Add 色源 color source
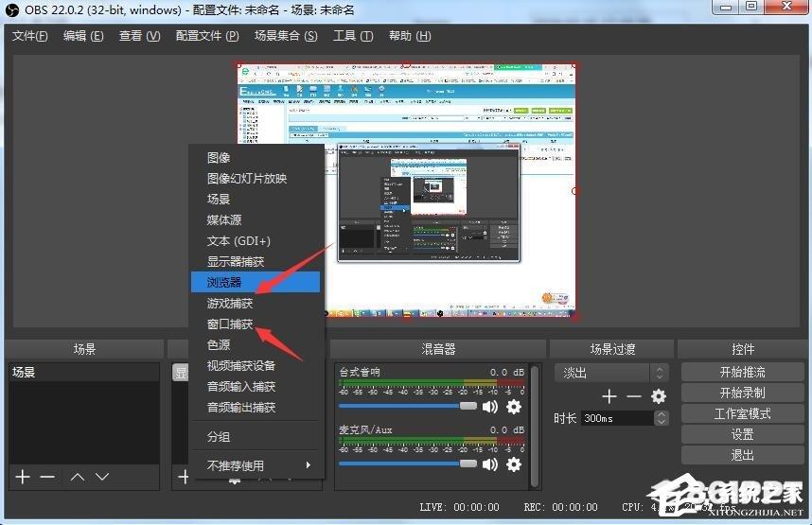The image size is (812, 525). [x=219, y=345]
